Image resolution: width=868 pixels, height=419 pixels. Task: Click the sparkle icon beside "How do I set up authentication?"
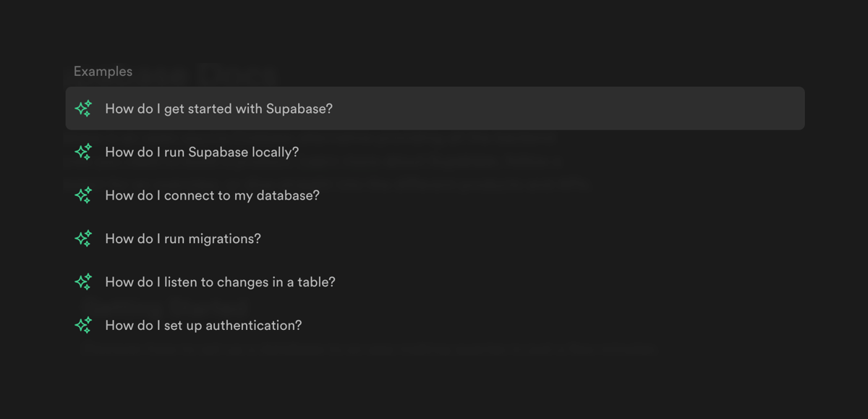point(83,325)
